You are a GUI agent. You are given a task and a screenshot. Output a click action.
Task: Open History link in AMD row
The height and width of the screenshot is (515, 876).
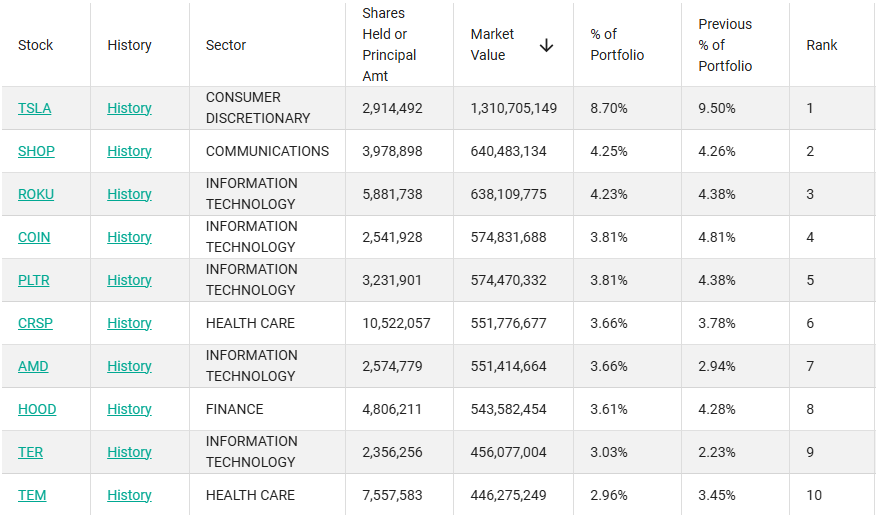pyautogui.click(x=129, y=366)
